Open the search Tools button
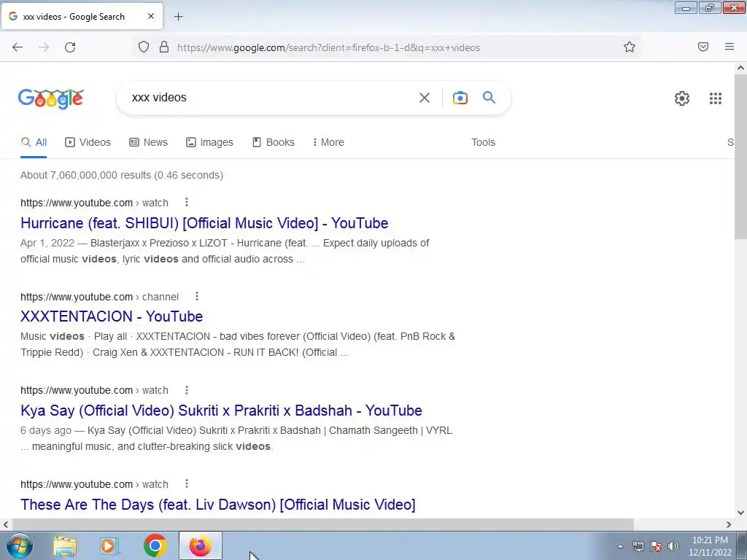The height and width of the screenshot is (560, 747). click(x=483, y=142)
